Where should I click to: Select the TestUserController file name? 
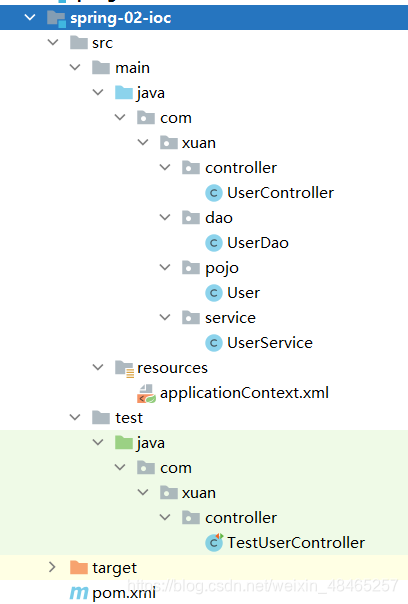pos(296,543)
